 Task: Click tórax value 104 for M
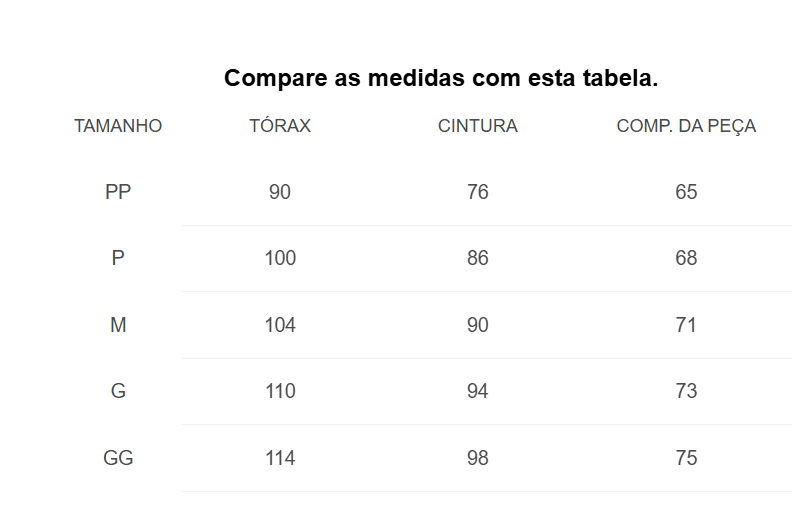pyautogui.click(x=280, y=325)
